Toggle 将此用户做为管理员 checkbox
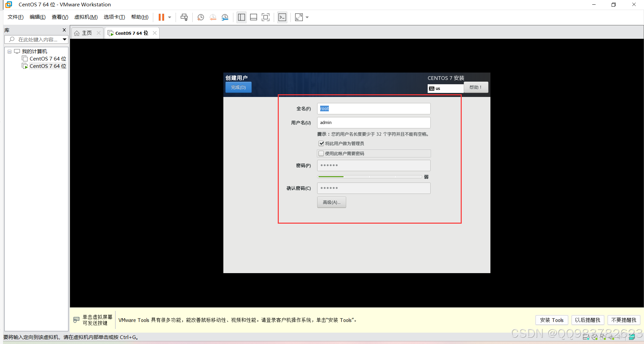 321,143
